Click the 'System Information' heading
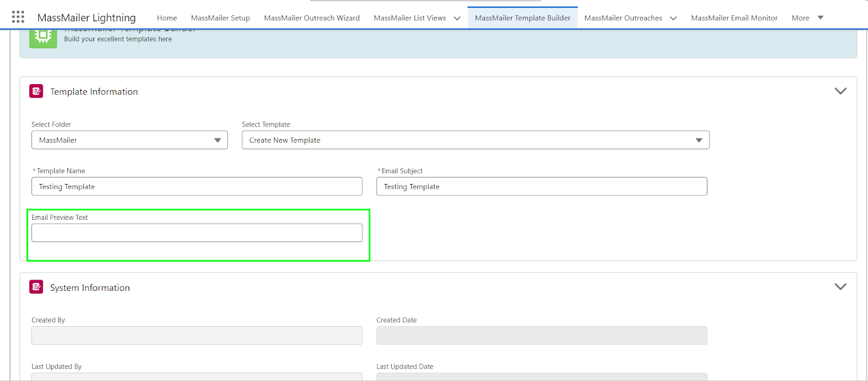This screenshot has height=381, width=868. point(90,288)
